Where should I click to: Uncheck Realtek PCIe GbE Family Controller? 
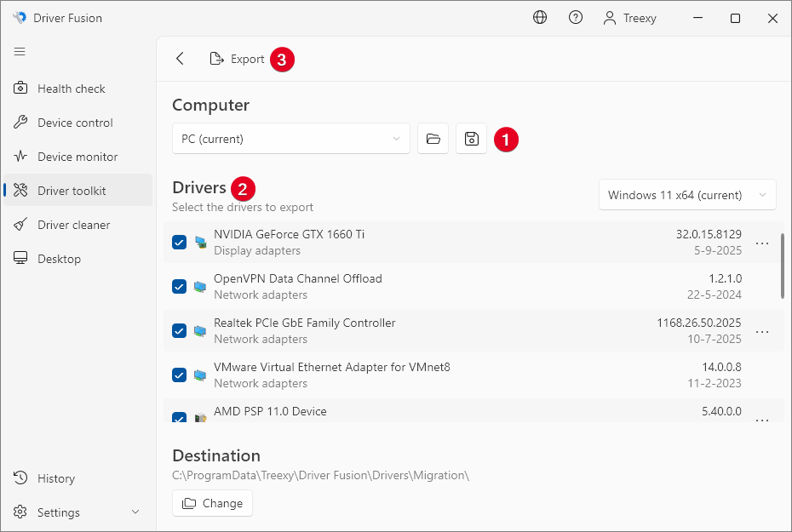coord(180,330)
